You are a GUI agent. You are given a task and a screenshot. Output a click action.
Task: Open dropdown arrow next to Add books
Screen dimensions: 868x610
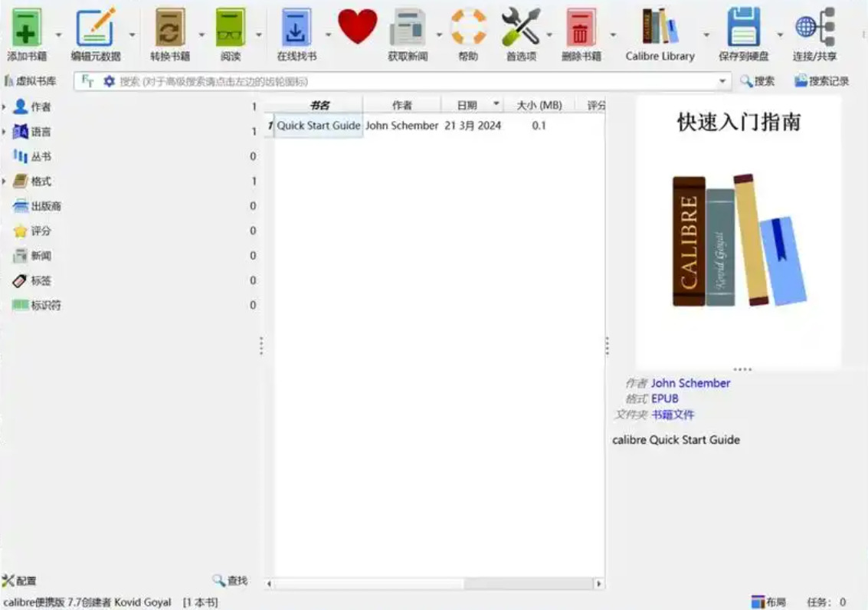point(59,35)
